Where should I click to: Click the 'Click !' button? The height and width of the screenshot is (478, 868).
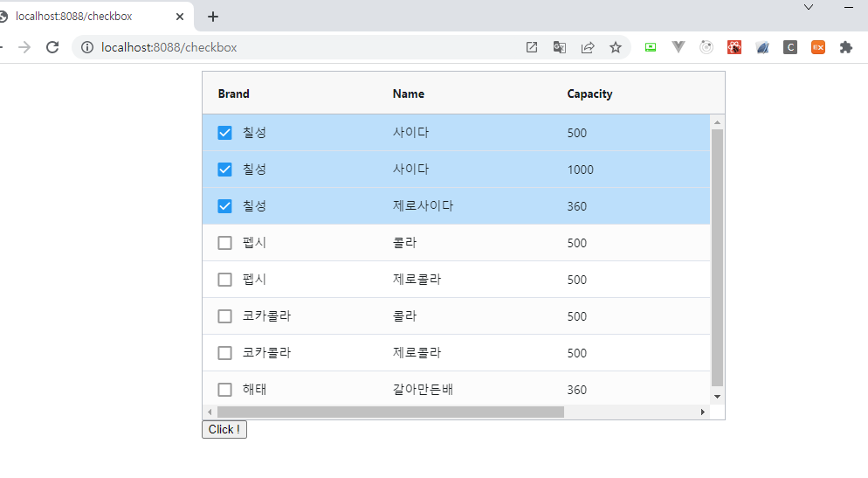click(224, 429)
